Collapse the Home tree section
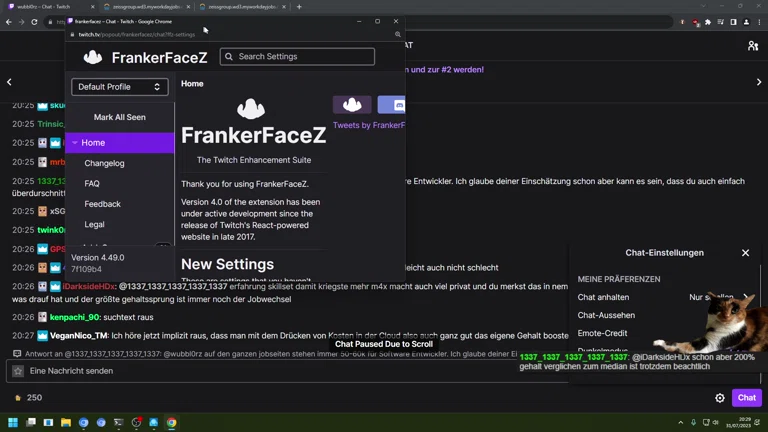 (75, 143)
